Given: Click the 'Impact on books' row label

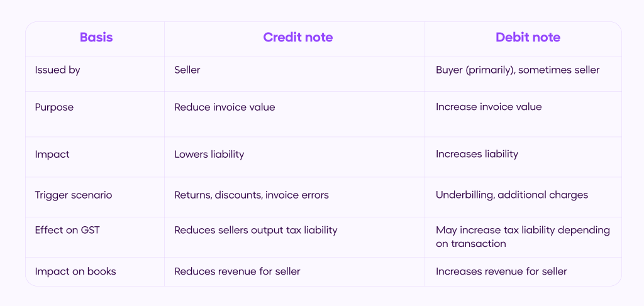Looking at the screenshot, I should 75,271.
